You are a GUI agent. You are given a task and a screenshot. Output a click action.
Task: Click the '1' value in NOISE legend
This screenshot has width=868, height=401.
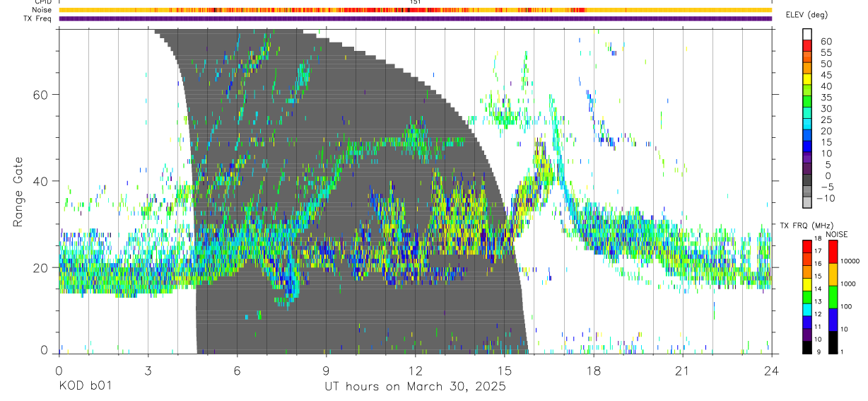click(x=842, y=352)
